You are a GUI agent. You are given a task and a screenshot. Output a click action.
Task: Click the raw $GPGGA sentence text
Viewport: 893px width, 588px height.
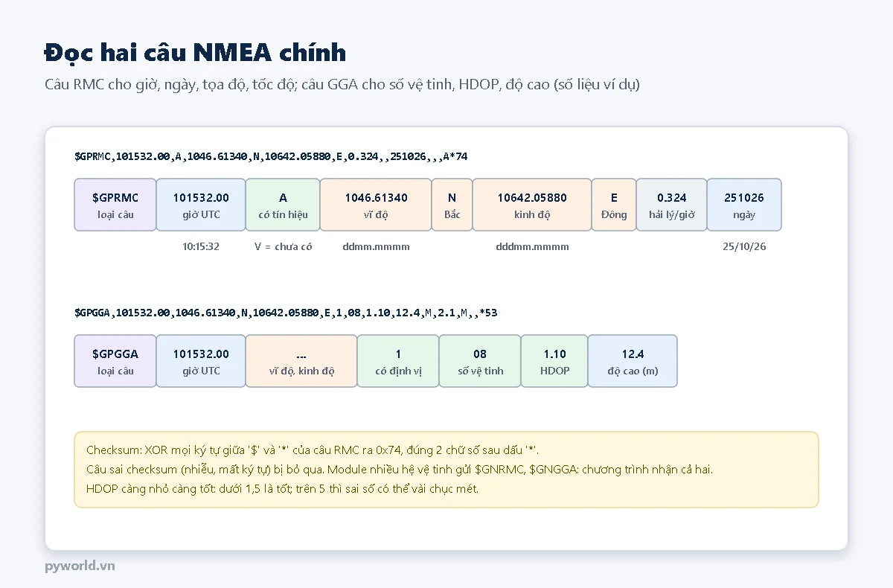(x=286, y=313)
